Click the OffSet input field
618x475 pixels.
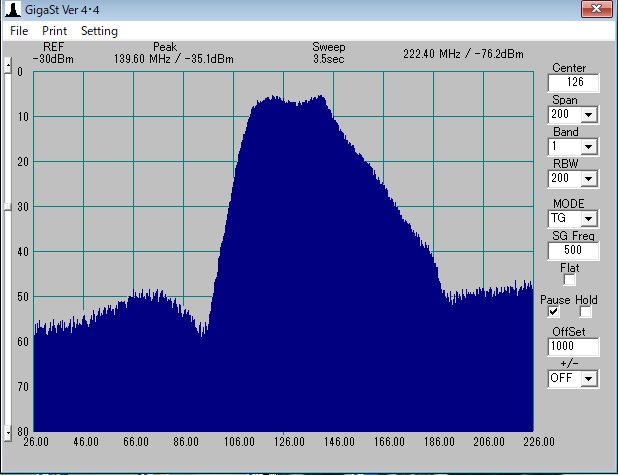pyautogui.click(x=573, y=346)
